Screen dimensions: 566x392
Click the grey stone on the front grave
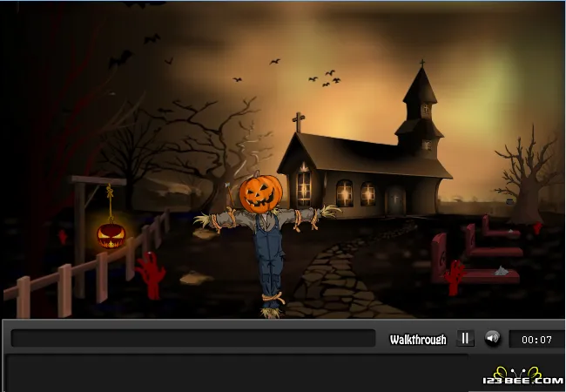click(501, 271)
